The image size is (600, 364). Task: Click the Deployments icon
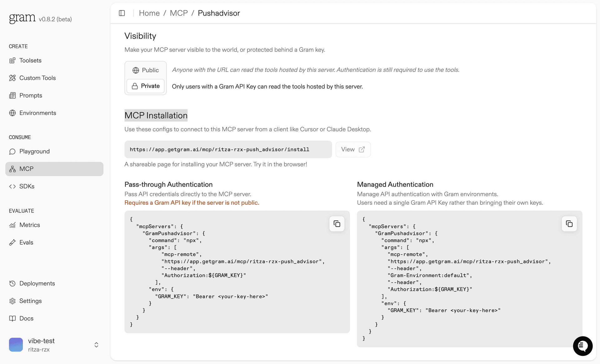[12, 283]
